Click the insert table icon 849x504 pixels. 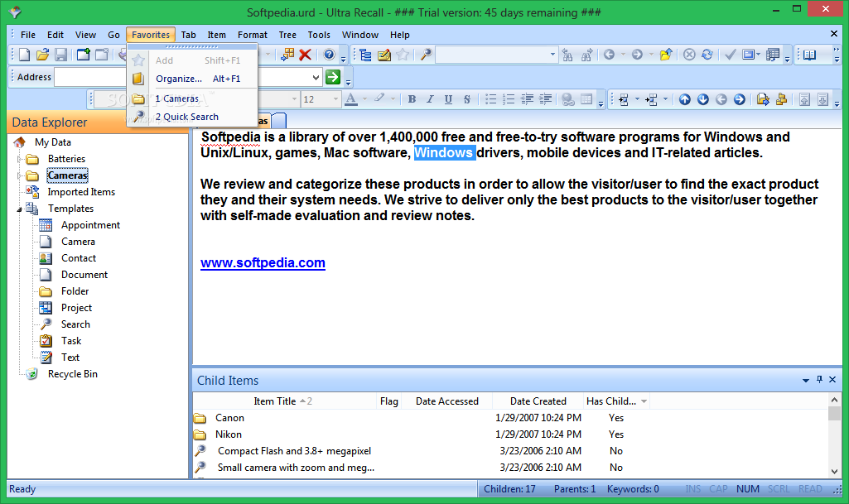point(586,99)
